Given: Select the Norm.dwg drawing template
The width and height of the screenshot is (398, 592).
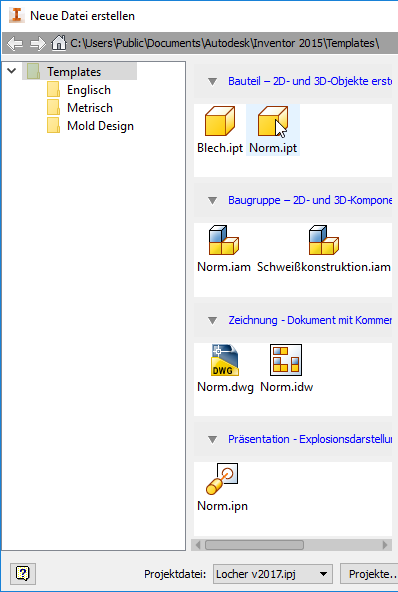Looking at the screenshot, I should point(225,368).
